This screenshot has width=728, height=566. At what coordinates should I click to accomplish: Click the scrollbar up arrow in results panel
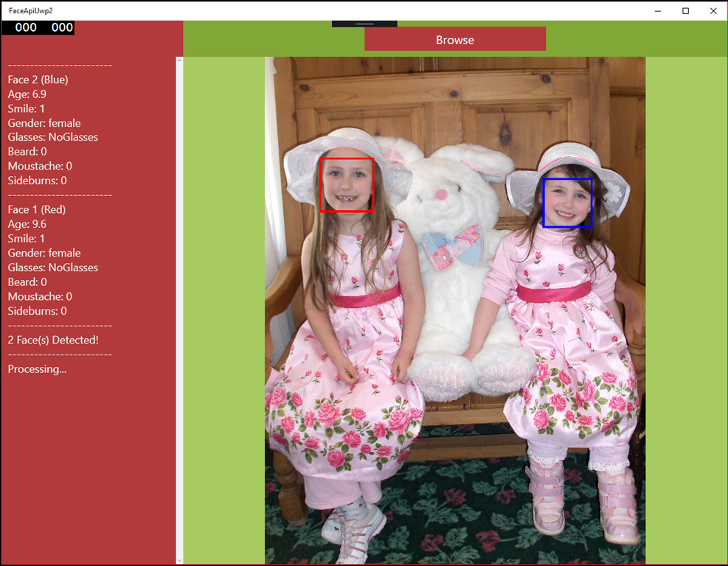pos(179,60)
